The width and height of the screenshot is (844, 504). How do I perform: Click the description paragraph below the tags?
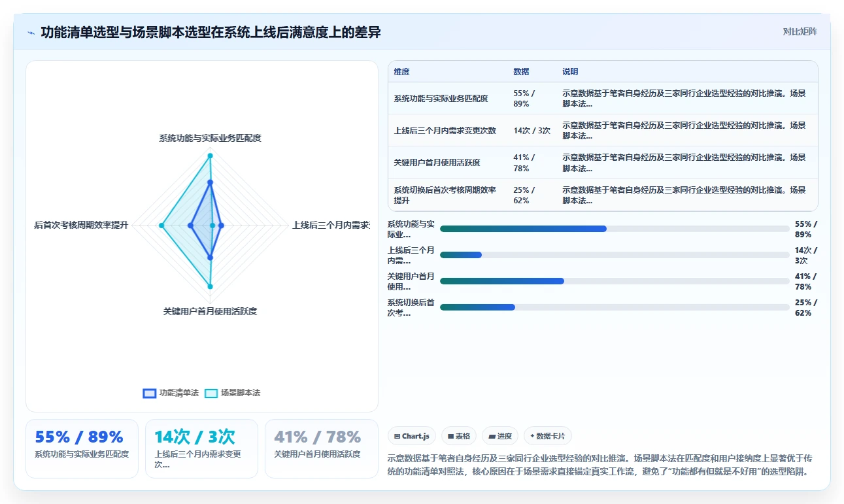(601, 465)
